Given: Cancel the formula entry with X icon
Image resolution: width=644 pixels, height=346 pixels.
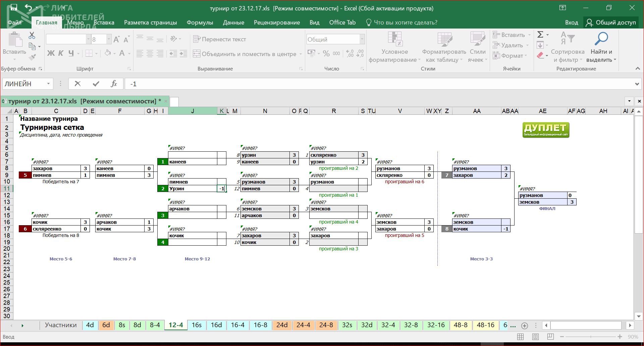Looking at the screenshot, I should [x=77, y=84].
